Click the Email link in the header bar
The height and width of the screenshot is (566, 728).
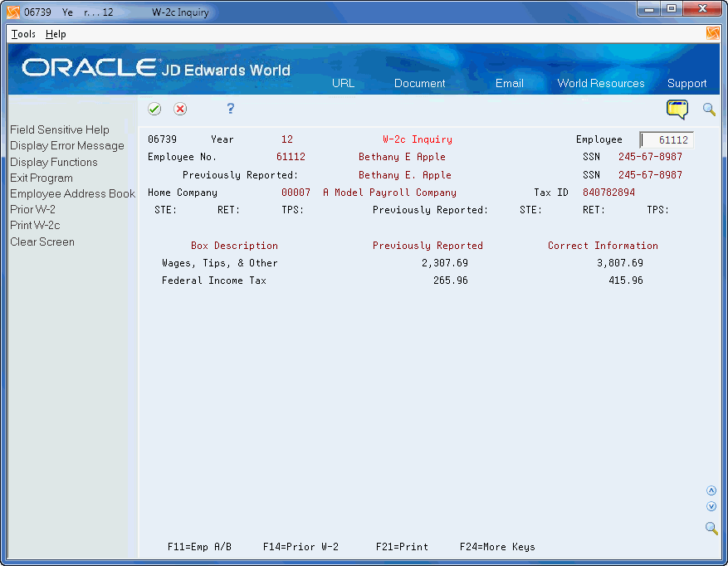509,83
